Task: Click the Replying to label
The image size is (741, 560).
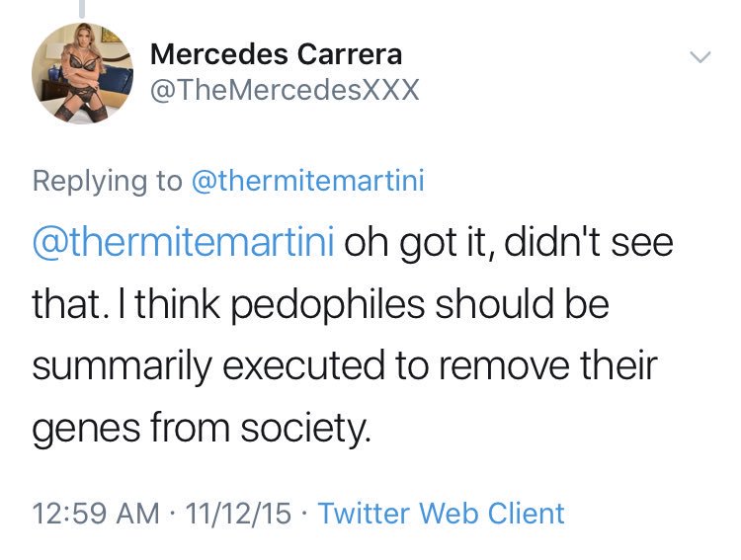Action: click(x=108, y=182)
